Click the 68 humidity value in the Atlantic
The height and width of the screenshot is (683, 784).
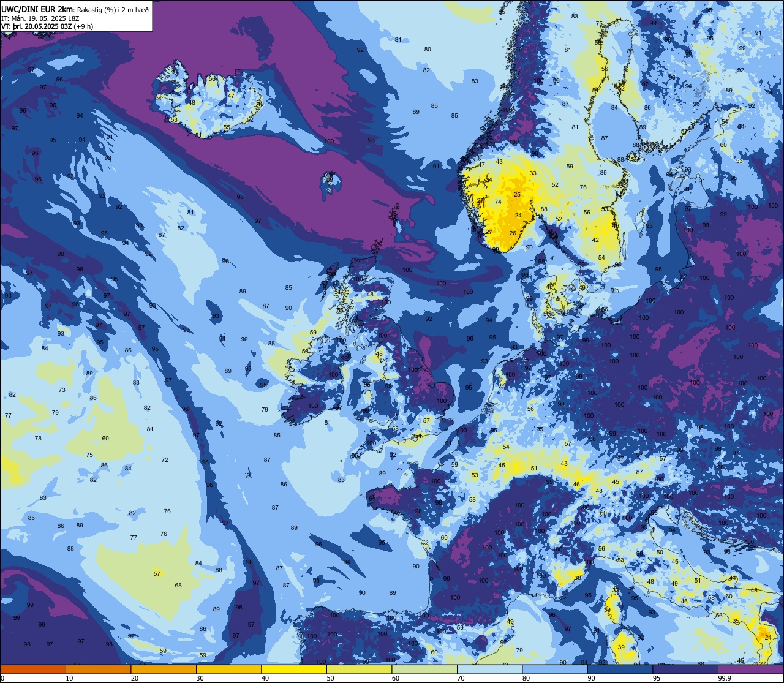pos(178,586)
